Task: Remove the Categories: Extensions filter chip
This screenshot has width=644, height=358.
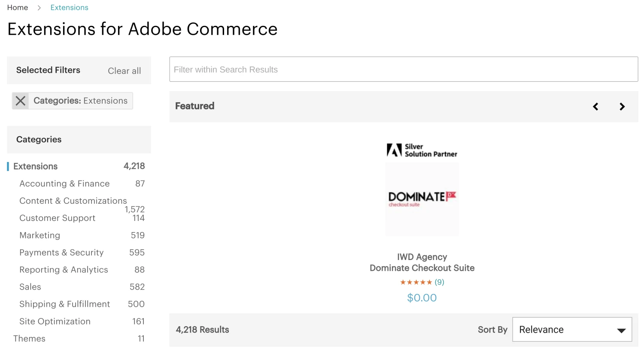Action: point(20,101)
